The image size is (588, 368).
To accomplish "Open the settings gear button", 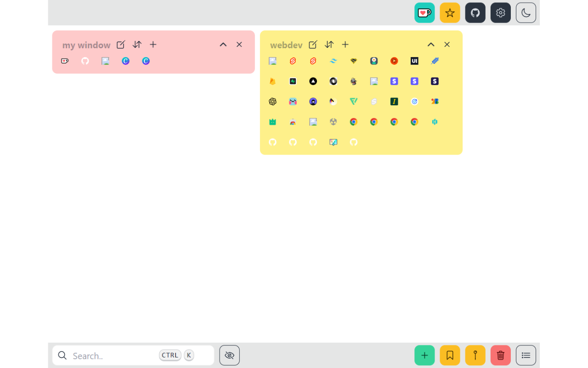I will [500, 12].
